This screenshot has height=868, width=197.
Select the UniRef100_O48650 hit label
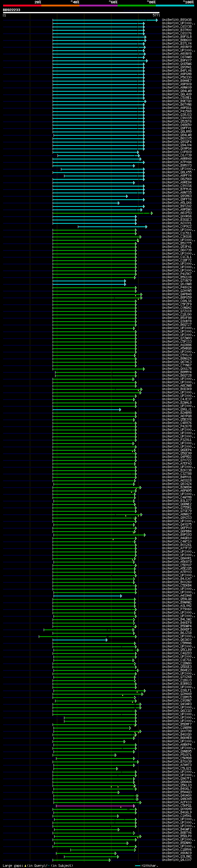pos(177,125)
